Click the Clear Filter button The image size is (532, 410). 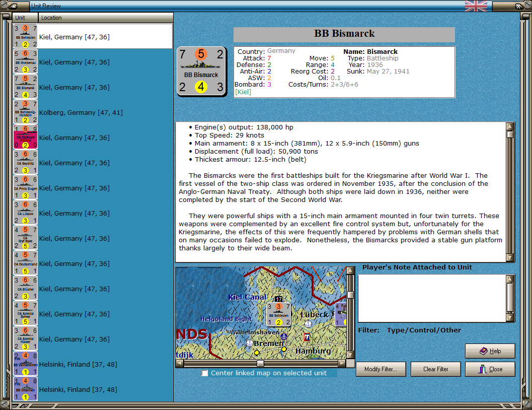coord(436,369)
